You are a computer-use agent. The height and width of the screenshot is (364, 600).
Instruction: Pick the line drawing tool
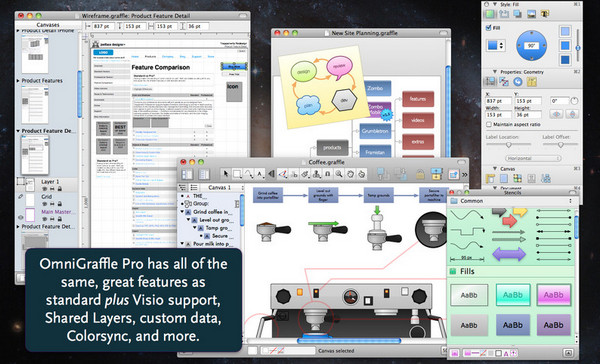[248, 174]
